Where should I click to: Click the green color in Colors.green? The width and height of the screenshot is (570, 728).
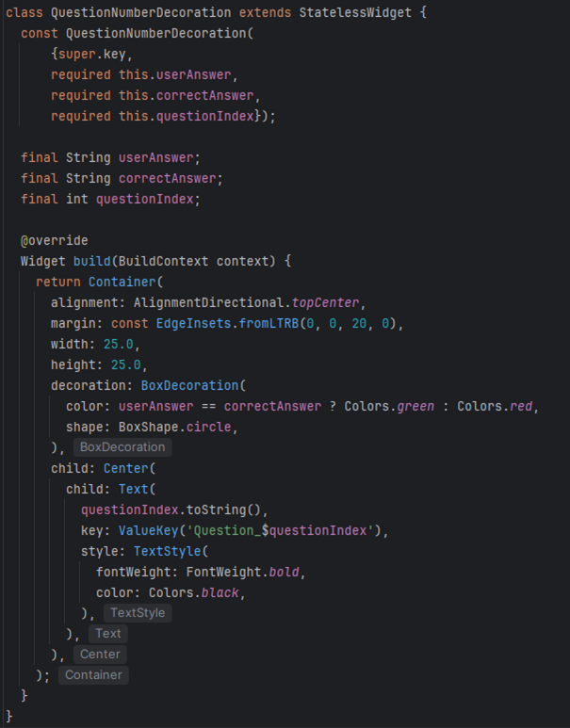415,406
